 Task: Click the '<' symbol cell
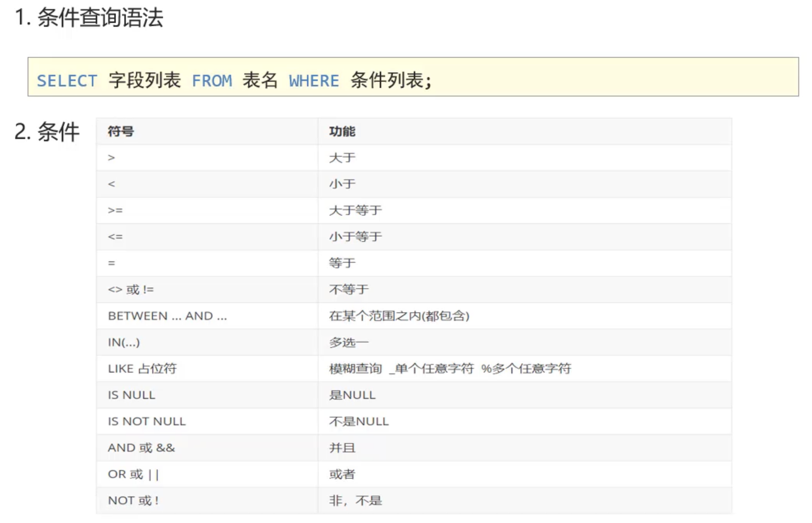(x=207, y=184)
